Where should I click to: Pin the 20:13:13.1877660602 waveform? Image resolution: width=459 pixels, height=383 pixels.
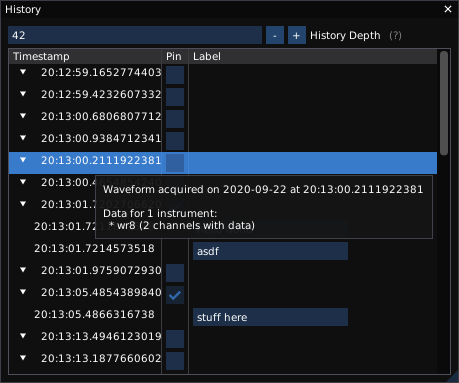click(175, 361)
